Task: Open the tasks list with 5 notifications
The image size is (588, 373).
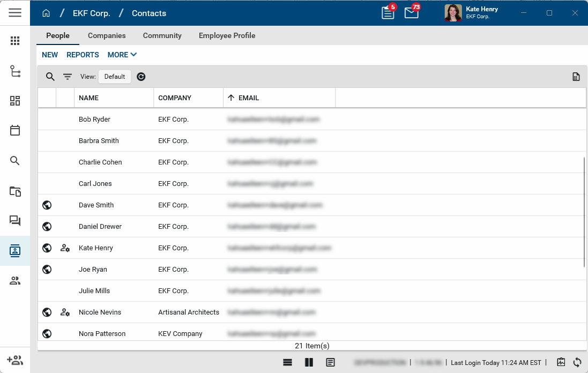Action: click(388, 13)
